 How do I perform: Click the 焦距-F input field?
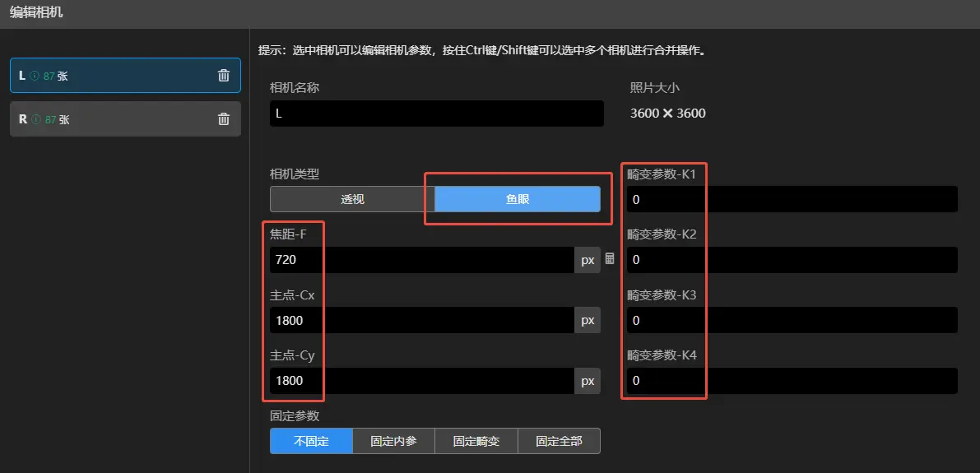[x=421, y=260]
